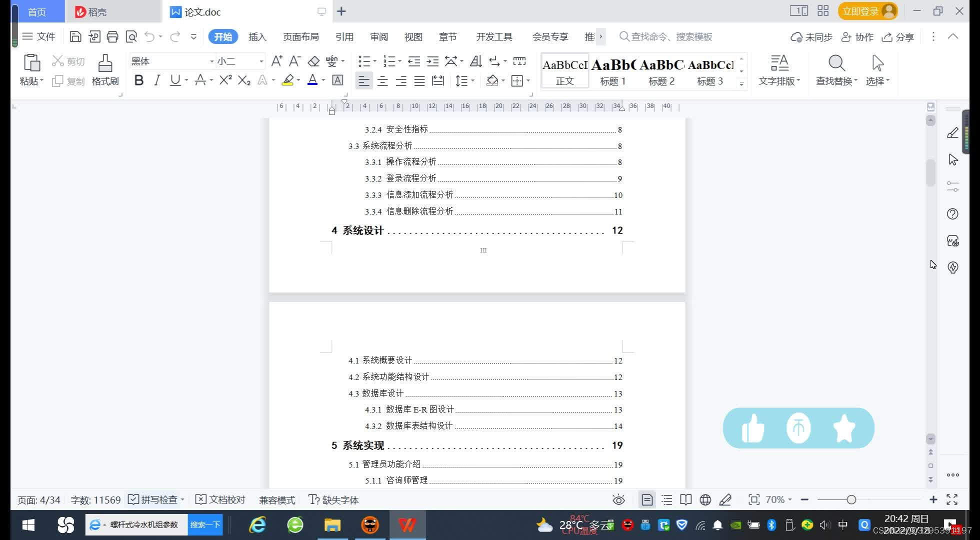
Task: Expand the styles gallery
Action: [x=741, y=84]
